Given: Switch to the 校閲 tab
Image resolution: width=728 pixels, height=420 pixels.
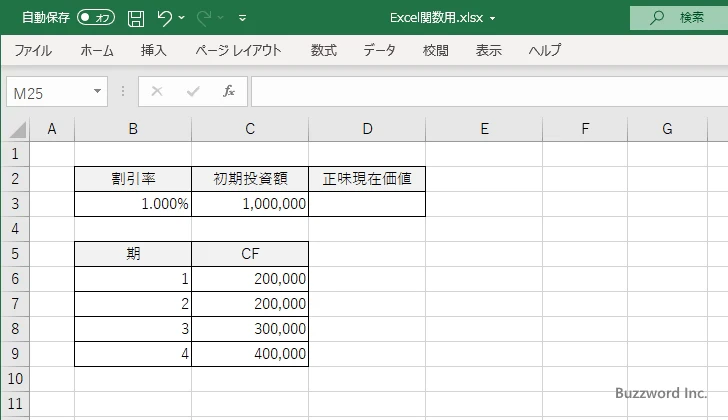Looking at the screenshot, I should coord(436,50).
